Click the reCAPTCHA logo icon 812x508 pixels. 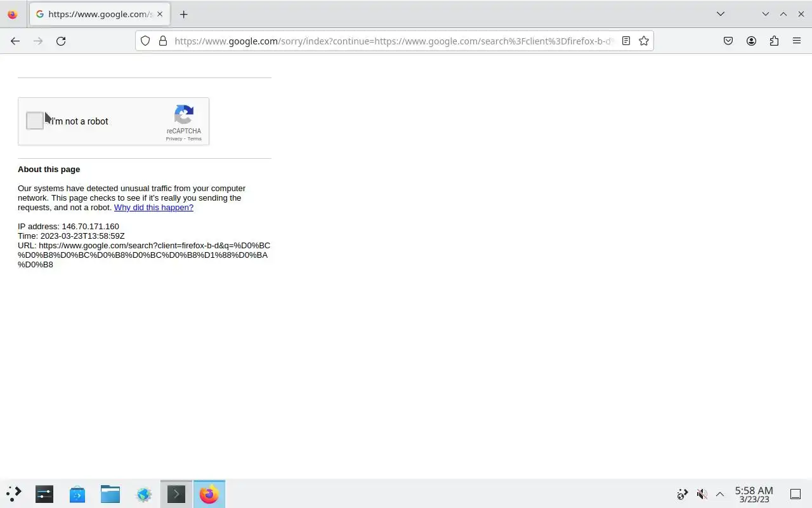tap(184, 115)
